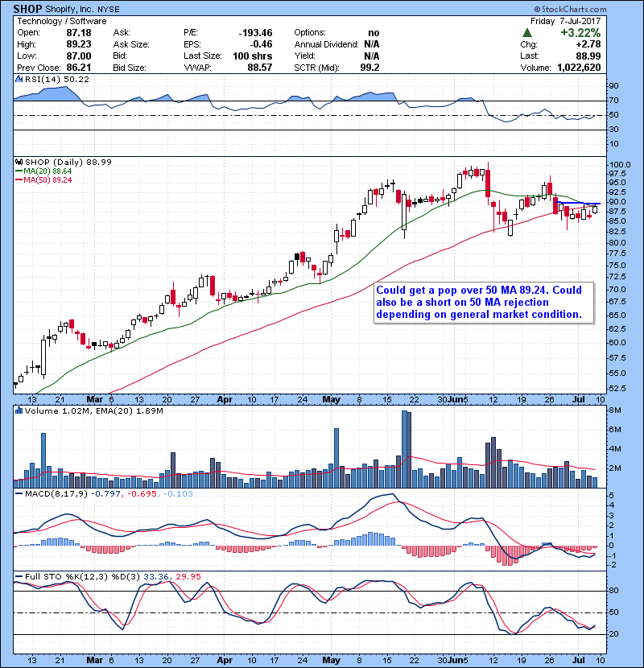Click the MACD histogram value -0.103
This screenshot has width=644, height=668.
coord(178,494)
